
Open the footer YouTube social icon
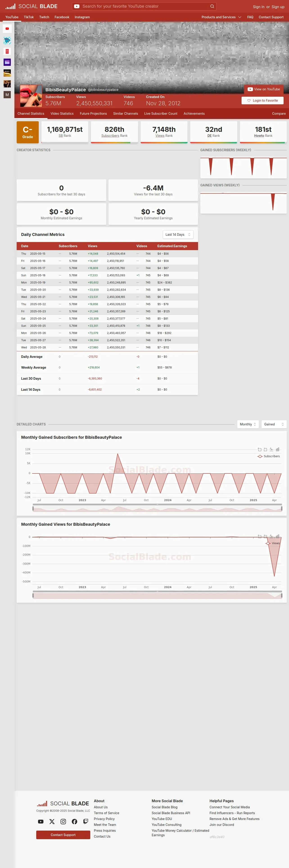[x=41, y=822]
